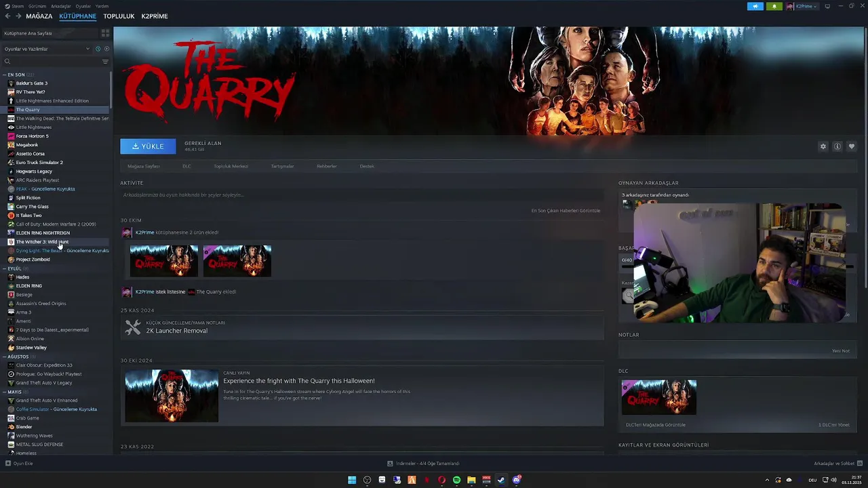The width and height of the screenshot is (868, 488).
Task: Click Yeni Not in notes panel
Action: pyautogui.click(x=841, y=351)
